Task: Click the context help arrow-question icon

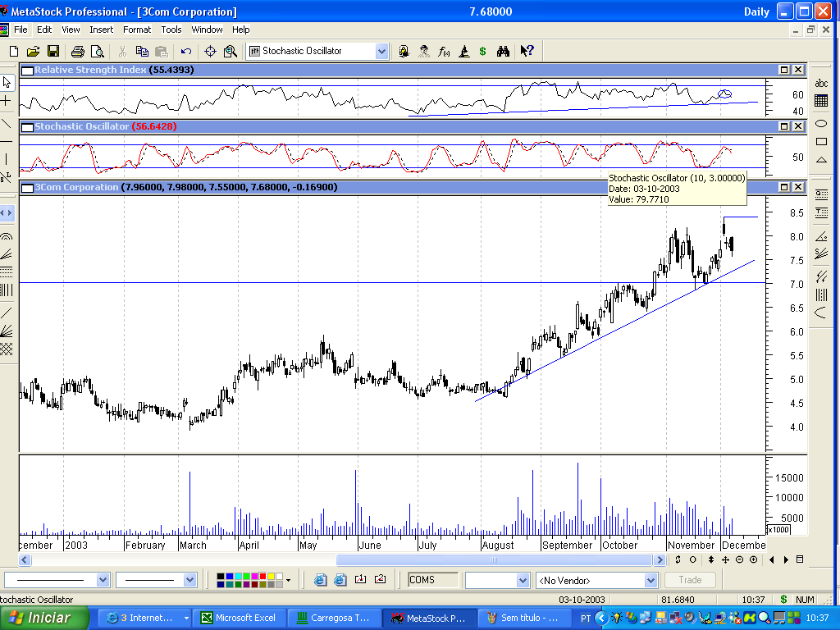Action: point(527,52)
